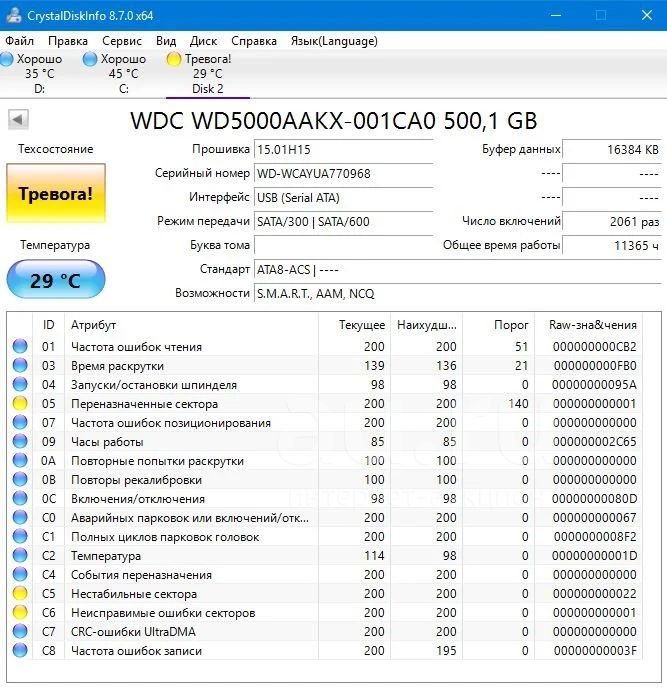Screen dimensions: 667x688
Task: Click the 29 °C temperature button
Action: click(56, 280)
